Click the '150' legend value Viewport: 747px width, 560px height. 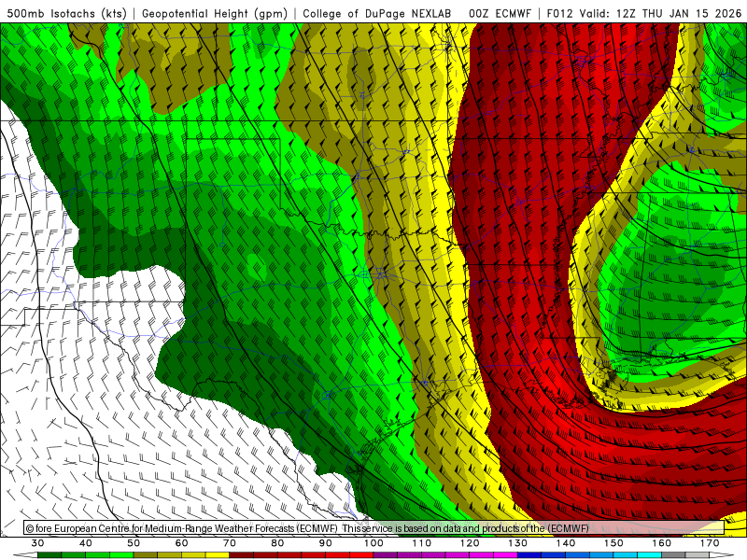pyautogui.click(x=613, y=543)
